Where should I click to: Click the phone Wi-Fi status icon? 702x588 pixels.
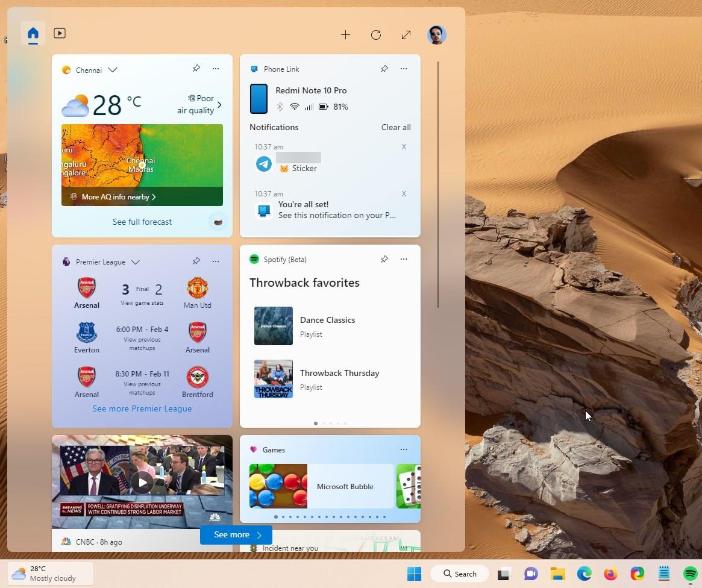pos(294,107)
